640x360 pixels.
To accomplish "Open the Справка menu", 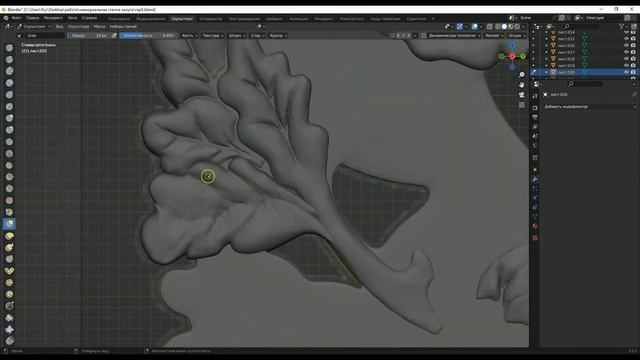I will click(x=89, y=18).
